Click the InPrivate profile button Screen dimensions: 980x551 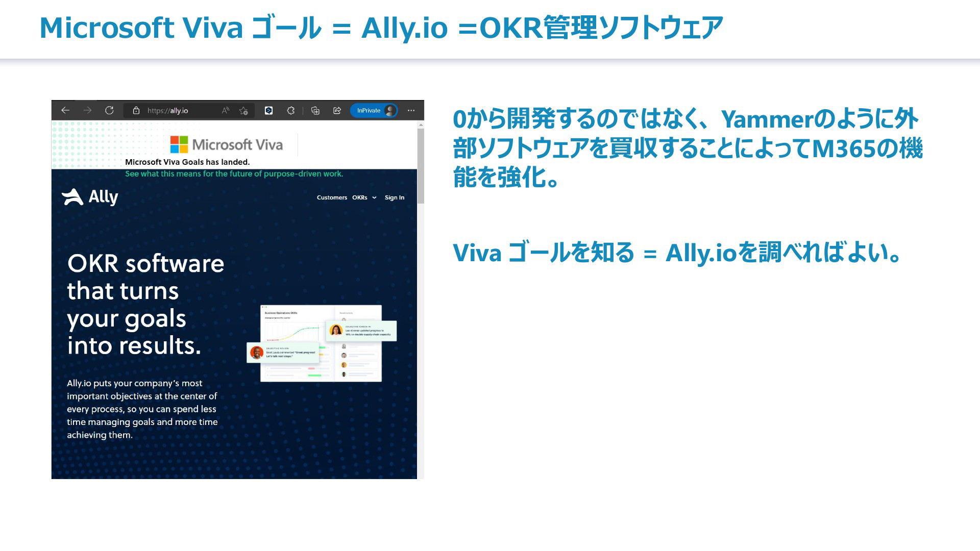click(x=374, y=110)
